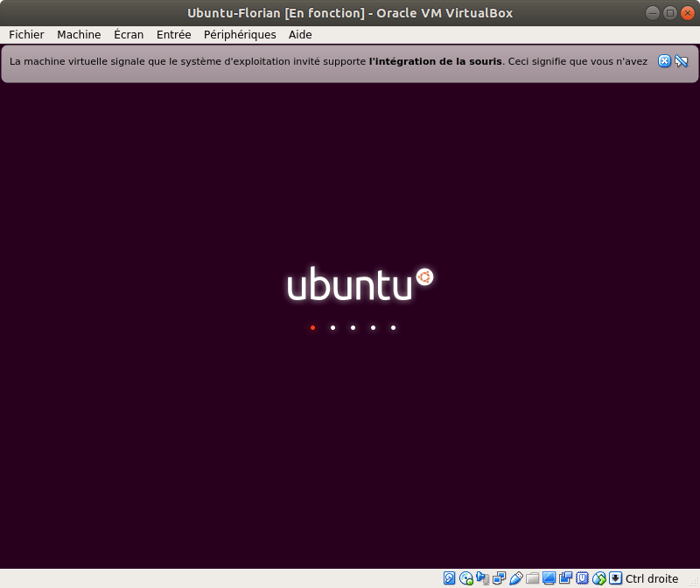
Task: Click the audio status bar icon
Action: point(483,578)
